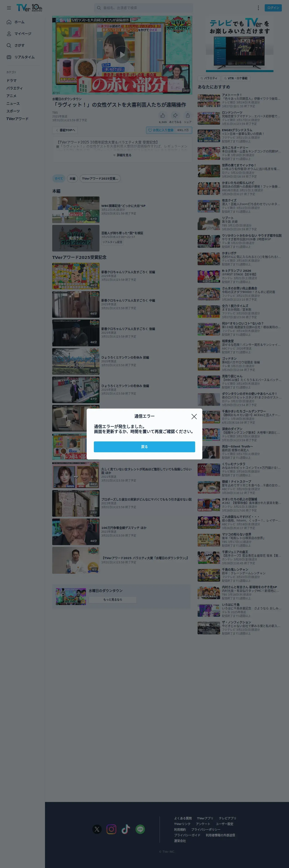This screenshot has width=289, height=868.
Task: Open 100万円争奪金網デスマッチ episode title
Action: click(x=124, y=528)
